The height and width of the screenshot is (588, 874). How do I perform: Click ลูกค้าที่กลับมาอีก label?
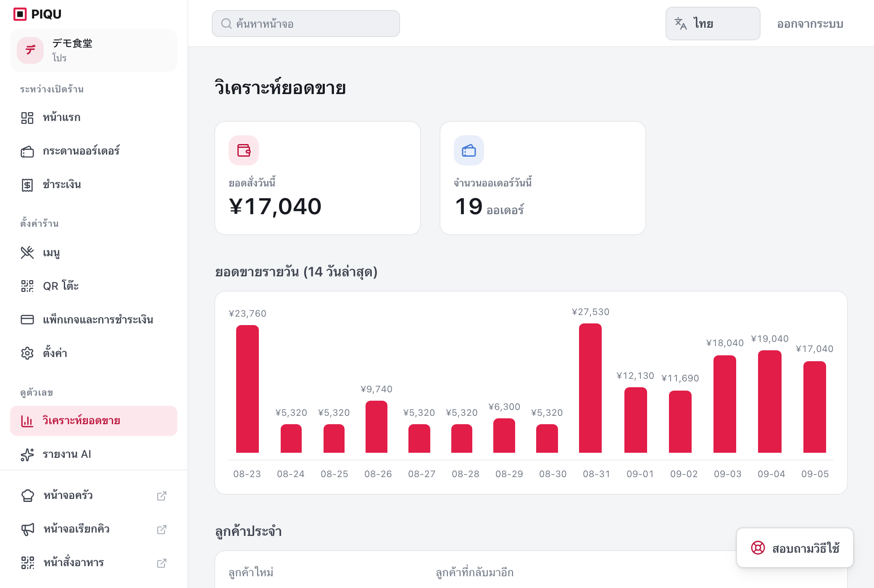475,572
